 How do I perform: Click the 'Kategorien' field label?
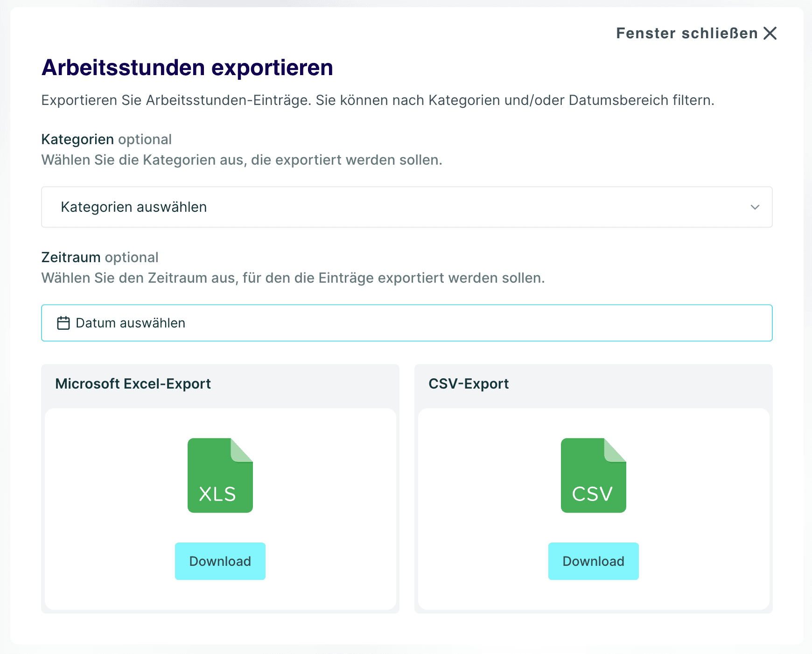(x=77, y=139)
